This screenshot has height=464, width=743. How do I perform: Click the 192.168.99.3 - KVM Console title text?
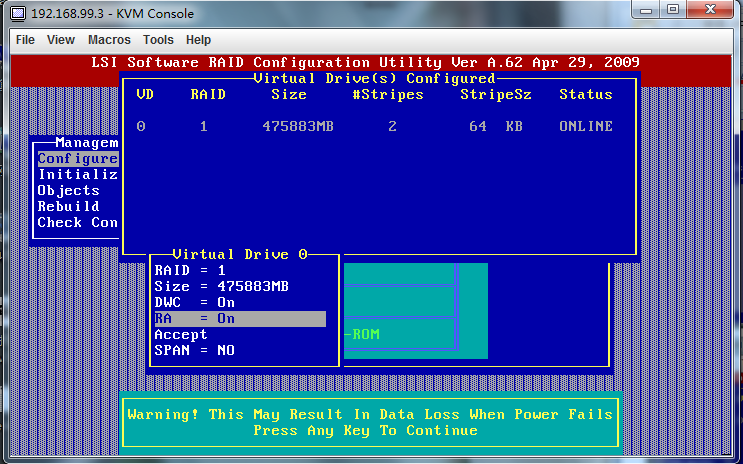coord(112,14)
